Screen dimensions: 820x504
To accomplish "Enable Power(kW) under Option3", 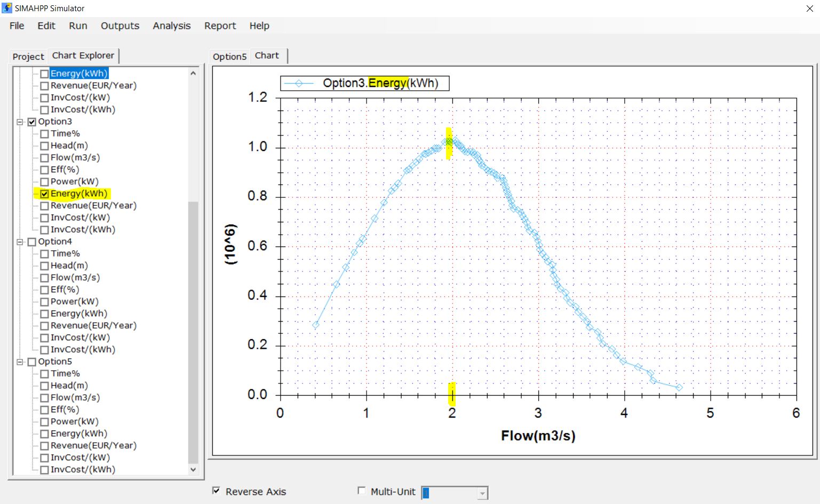I will click(45, 182).
